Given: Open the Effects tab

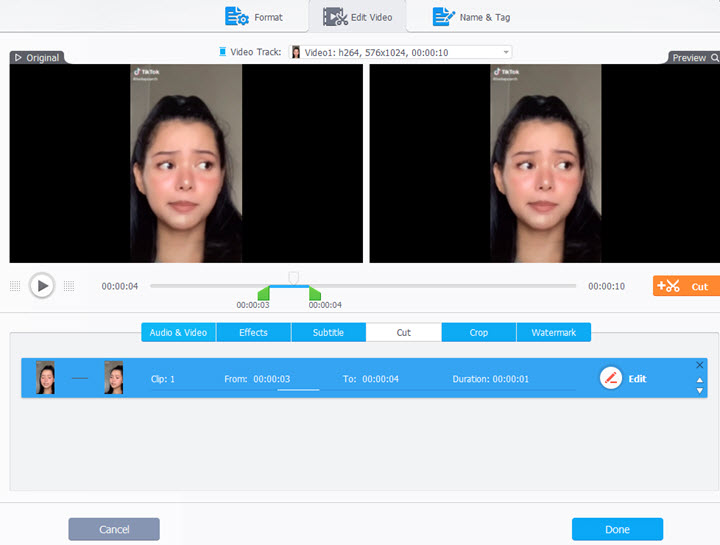Looking at the screenshot, I should (x=253, y=332).
